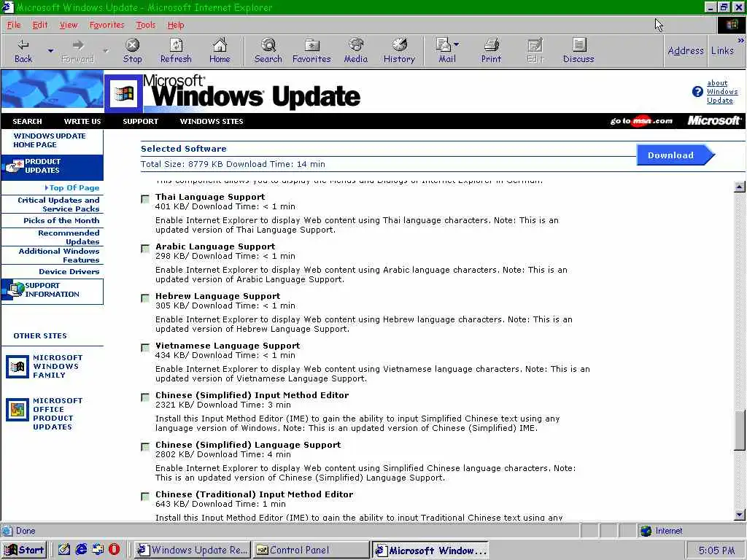
Task: Open the Start menu
Action: [24, 550]
